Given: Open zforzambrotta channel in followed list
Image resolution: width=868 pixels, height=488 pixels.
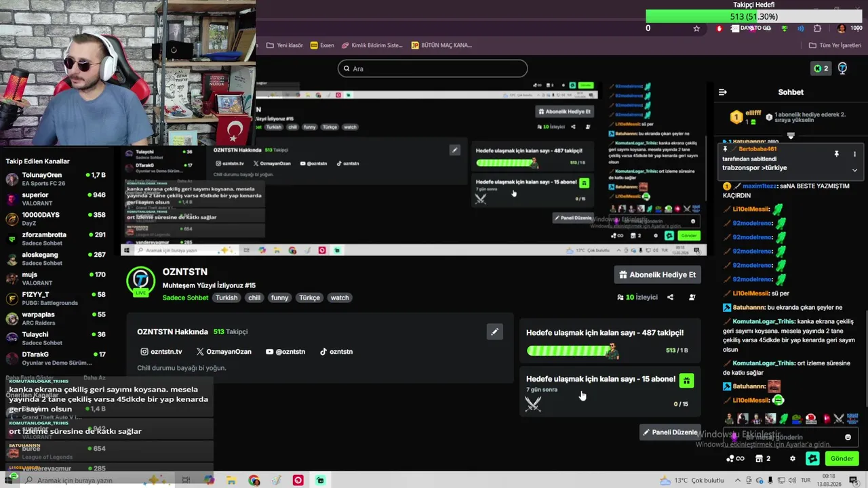Looking at the screenshot, I should [x=56, y=239].
